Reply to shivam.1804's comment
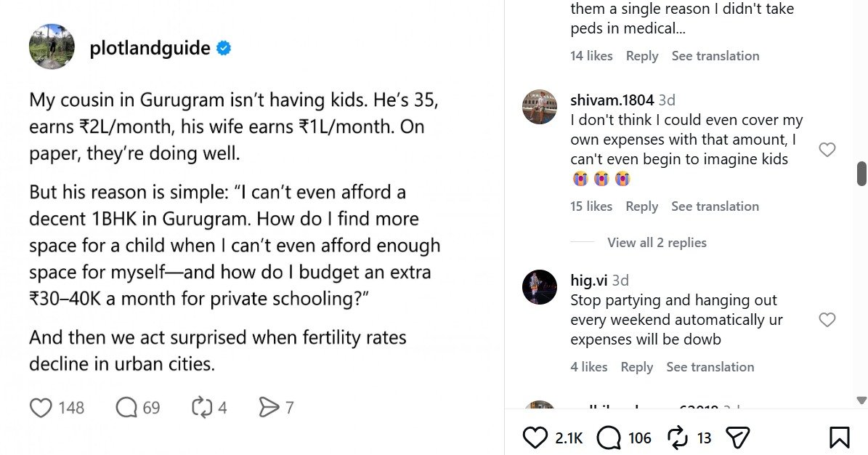Screen dimensions: 868x455 coord(642,206)
